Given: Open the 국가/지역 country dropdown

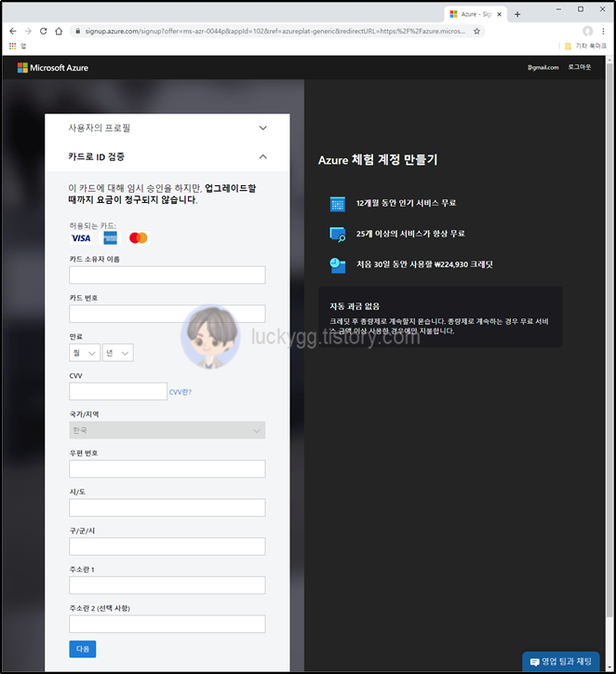Looking at the screenshot, I should (167, 430).
